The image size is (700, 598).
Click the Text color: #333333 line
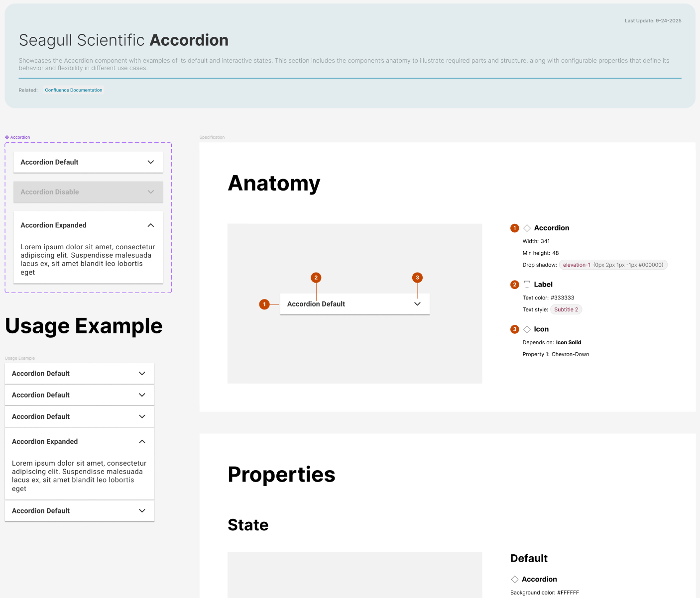(x=549, y=298)
